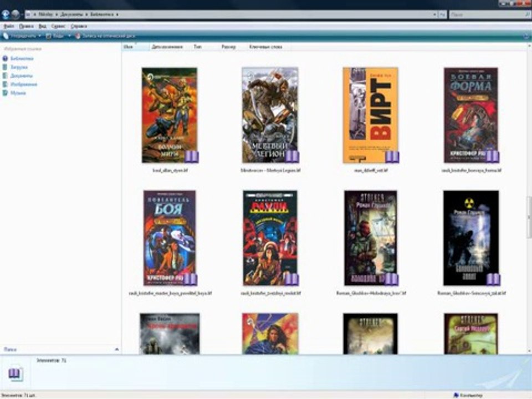Expand the Папки pane chevron
532x399 pixels.
(117, 349)
